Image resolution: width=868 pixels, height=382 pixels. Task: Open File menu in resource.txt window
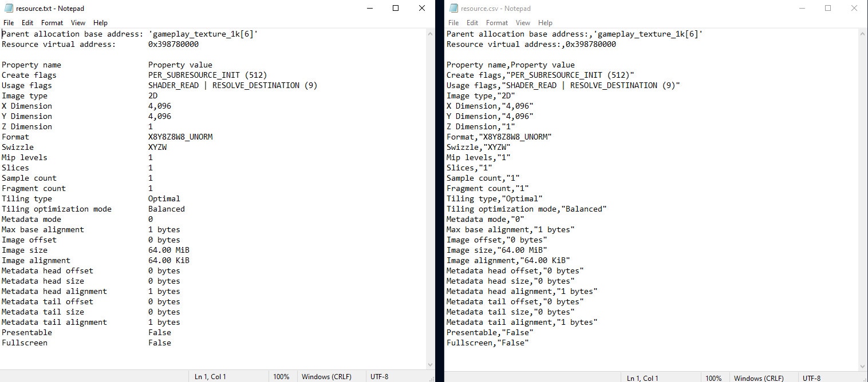[9, 23]
